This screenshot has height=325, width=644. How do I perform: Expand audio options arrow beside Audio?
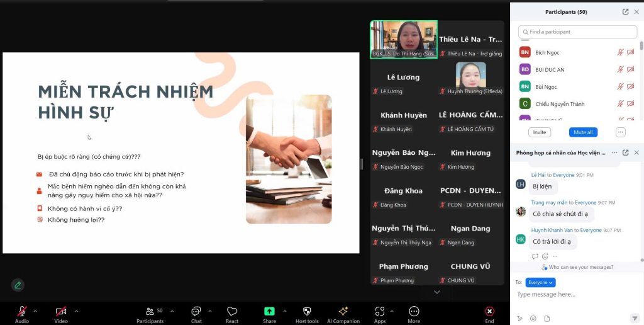[35, 311]
